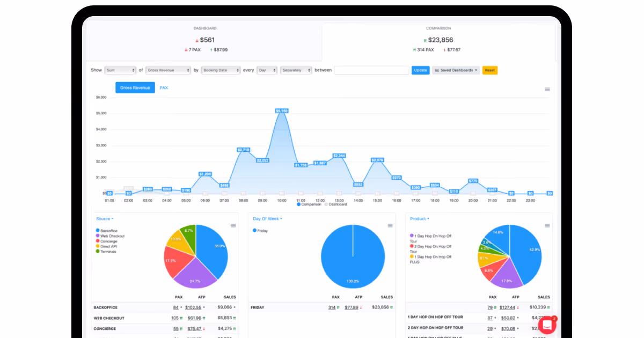Toggle the Comparison series in chart legend
Image resolution: width=644 pixels, height=338 pixels.
point(309,204)
